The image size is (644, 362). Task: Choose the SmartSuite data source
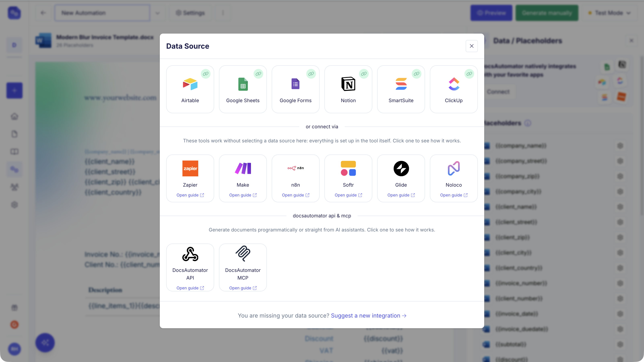click(401, 89)
